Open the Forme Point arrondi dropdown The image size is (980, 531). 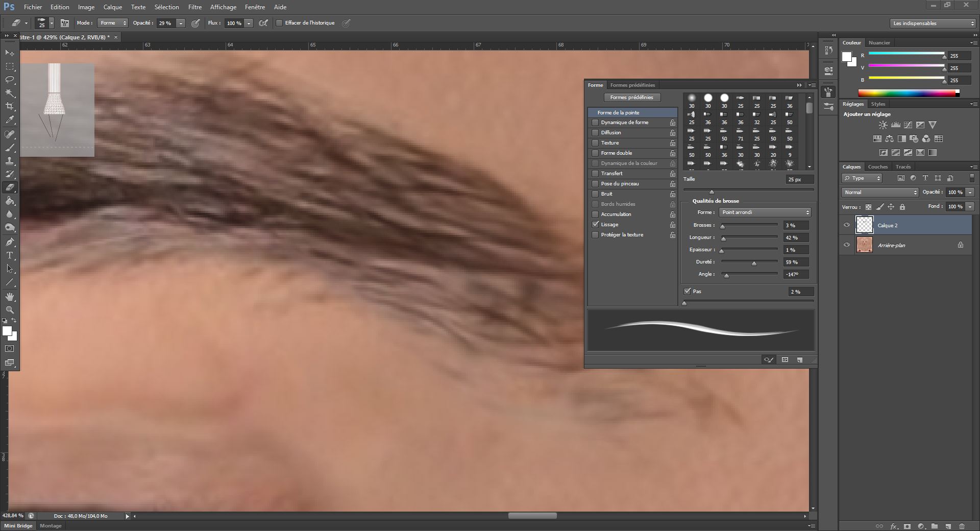765,212
